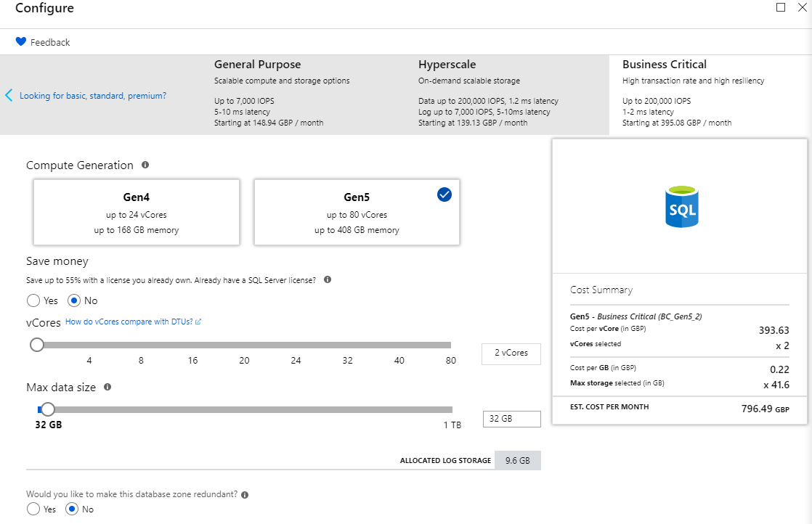Click the 2 vCores value box
The image size is (812, 524).
[x=511, y=354]
